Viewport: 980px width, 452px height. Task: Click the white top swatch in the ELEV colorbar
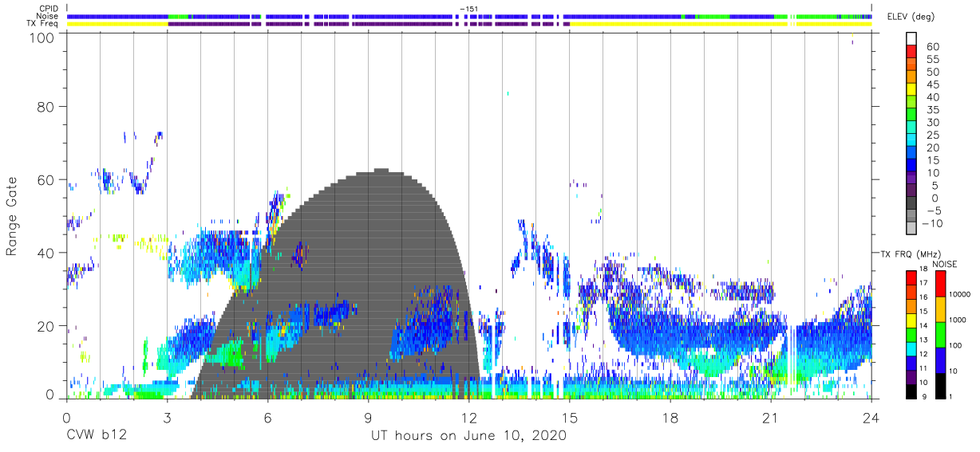click(x=911, y=40)
